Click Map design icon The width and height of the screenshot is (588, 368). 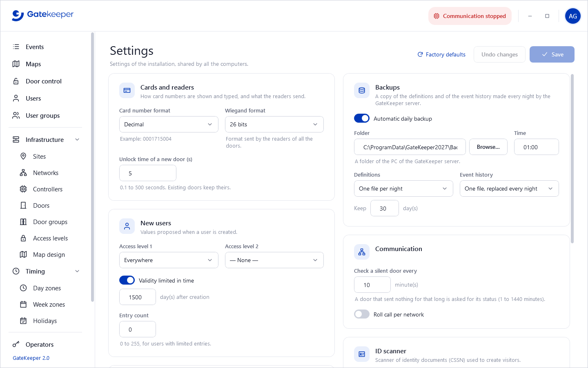tap(23, 254)
